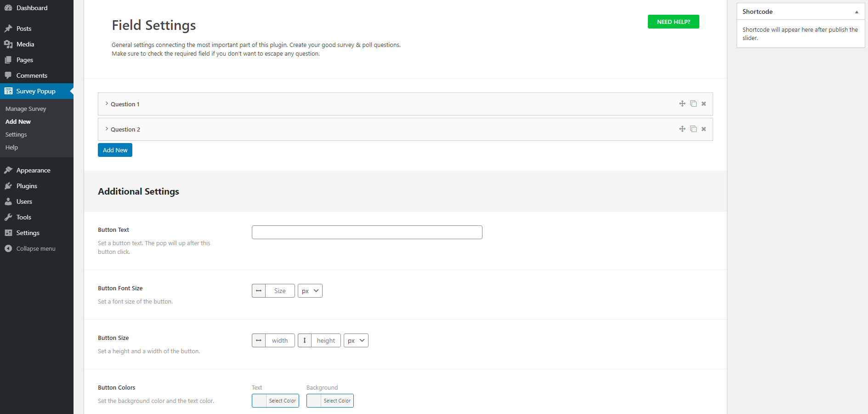Collapse the Shortcode panel with the arrow
The width and height of the screenshot is (868, 414).
click(x=857, y=12)
